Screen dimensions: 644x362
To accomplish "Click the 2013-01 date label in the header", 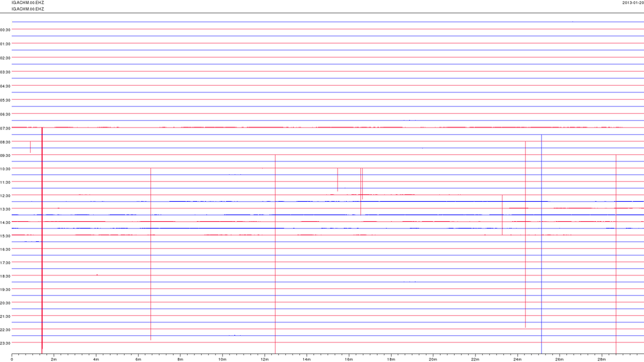I will coord(633,3).
